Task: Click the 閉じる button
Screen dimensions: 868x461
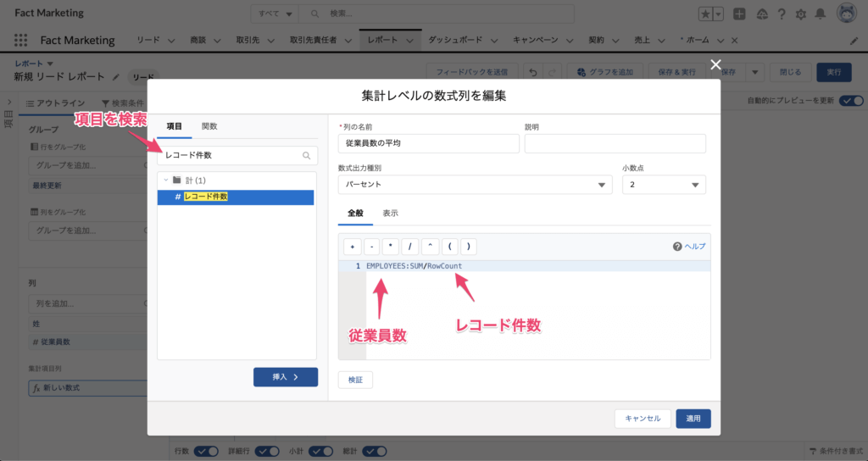Action: tap(791, 73)
